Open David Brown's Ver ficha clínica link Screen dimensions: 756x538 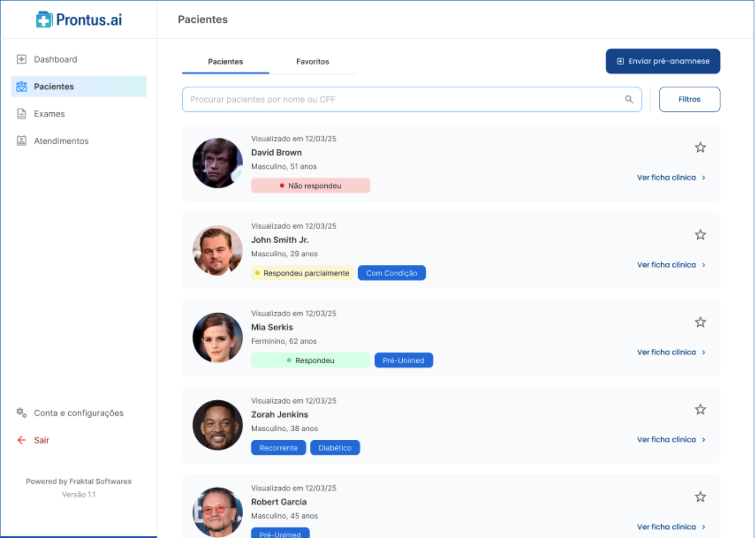[671, 178]
